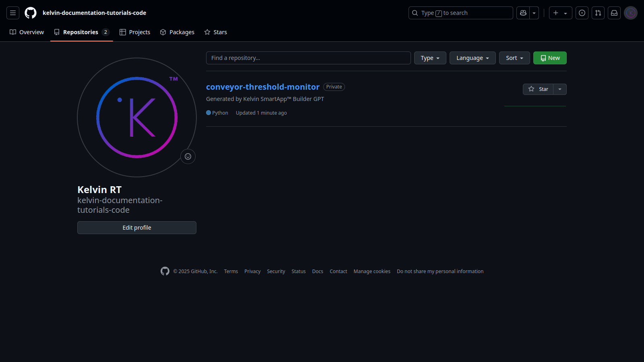Open the notifications inbox icon
Screen dimensions: 644x362
[614, 13]
